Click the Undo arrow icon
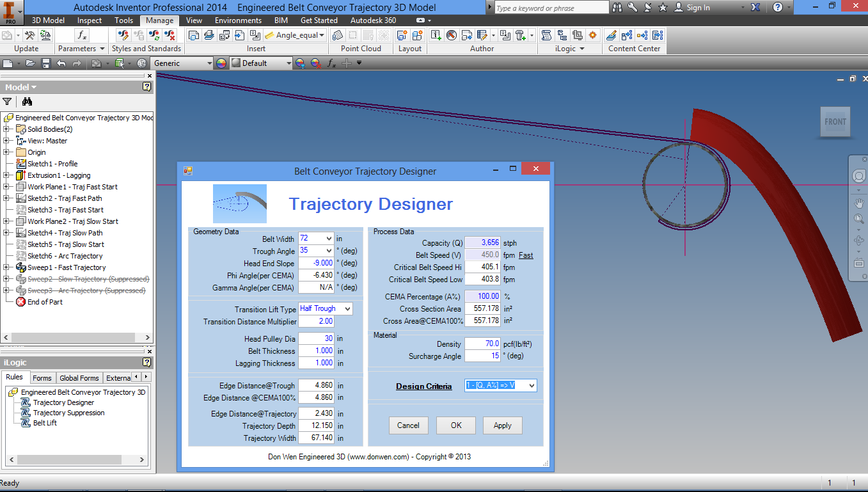 (61, 63)
